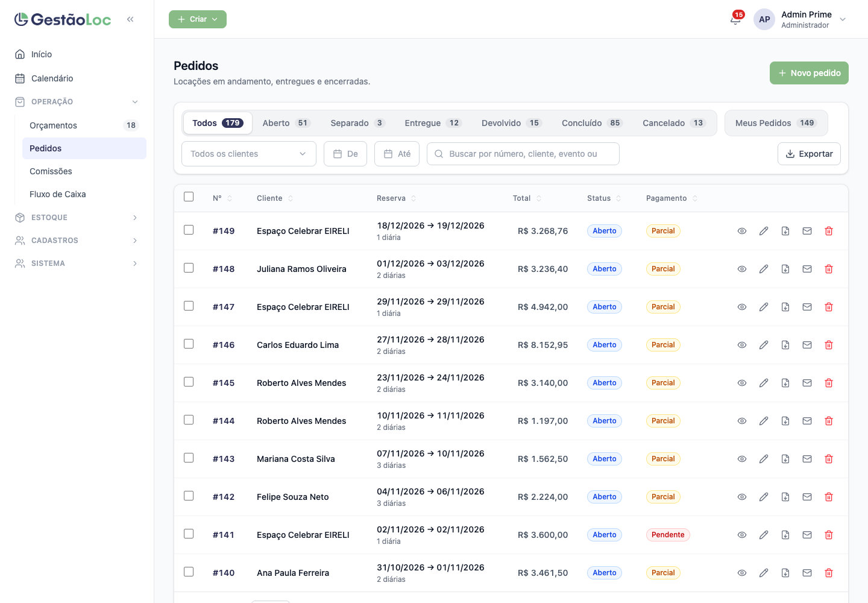868x603 pixels.
Task: Collapse the OPERAÇÃO sidebar section
Action: (x=77, y=102)
